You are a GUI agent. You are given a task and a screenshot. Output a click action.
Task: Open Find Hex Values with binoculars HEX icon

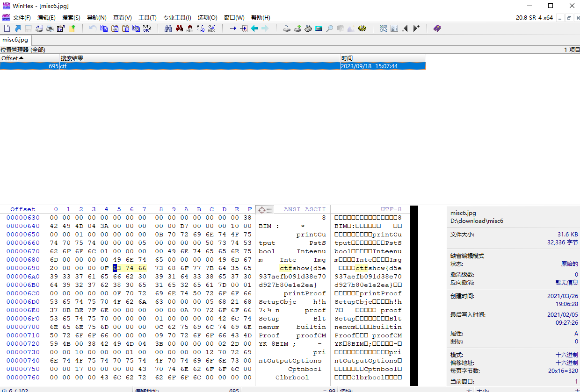point(190,29)
